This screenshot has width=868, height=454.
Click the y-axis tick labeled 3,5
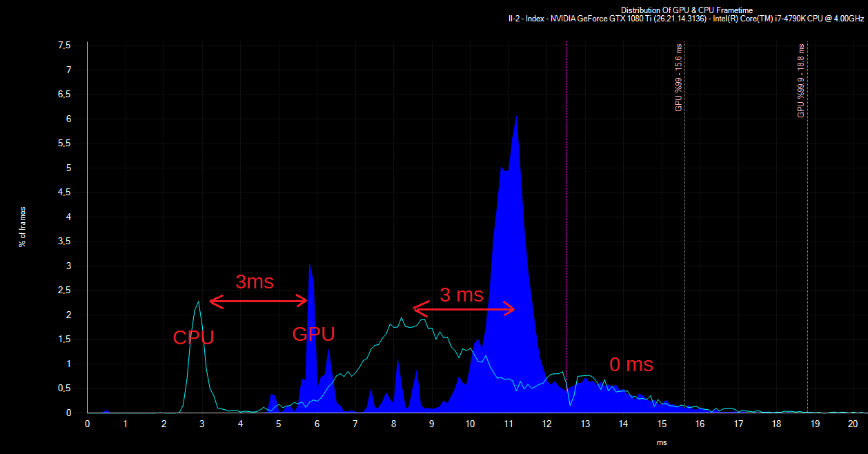[64, 241]
